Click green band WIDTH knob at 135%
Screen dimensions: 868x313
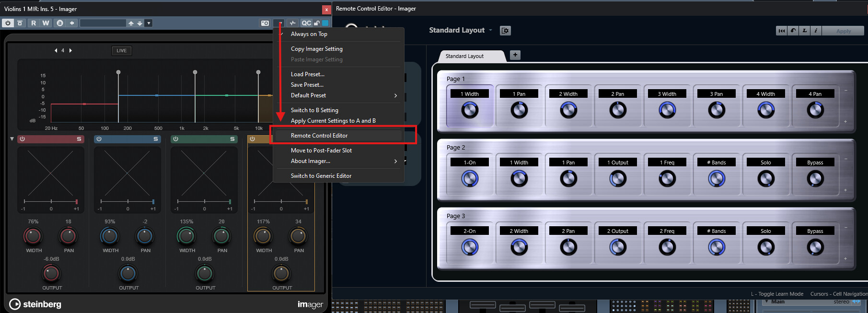pos(186,236)
